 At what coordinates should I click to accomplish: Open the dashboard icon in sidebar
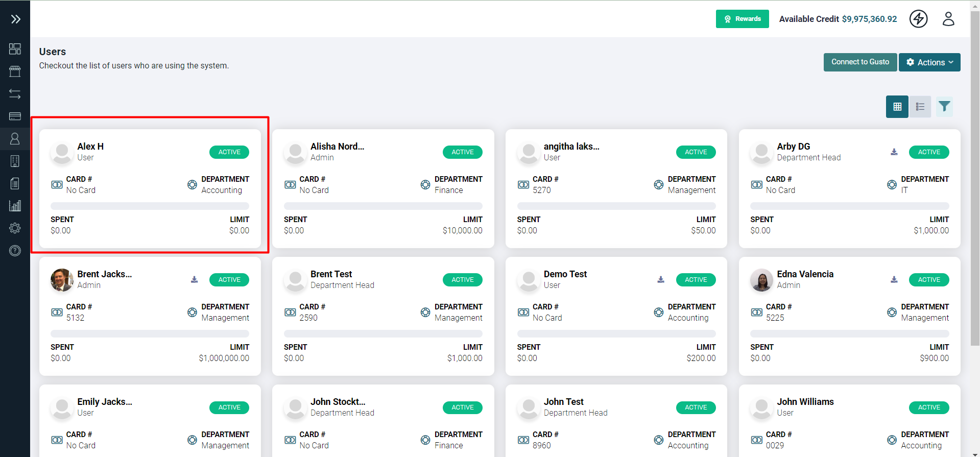(x=15, y=49)
